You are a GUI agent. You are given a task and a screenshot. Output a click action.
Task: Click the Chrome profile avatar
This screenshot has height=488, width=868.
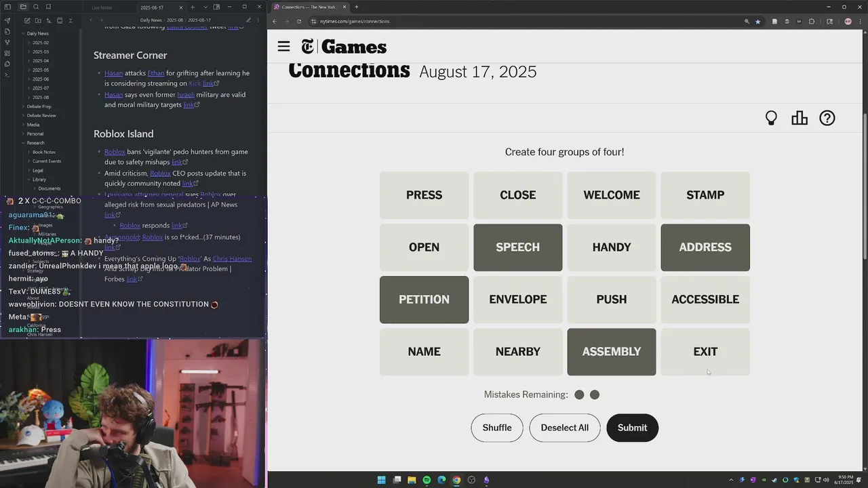coord(848,21)
